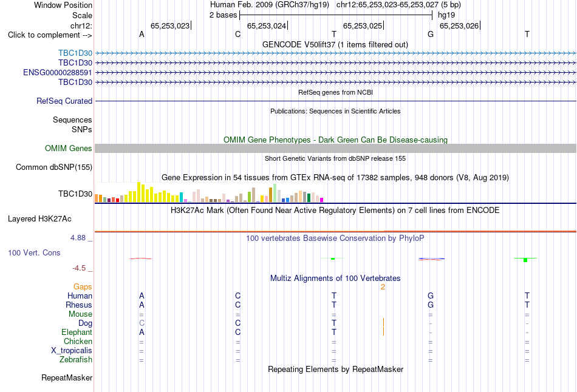The width and height of the screenshot is (577, 392).
Task: Click the A base in the Elephant row
Action: pos(142,332)
